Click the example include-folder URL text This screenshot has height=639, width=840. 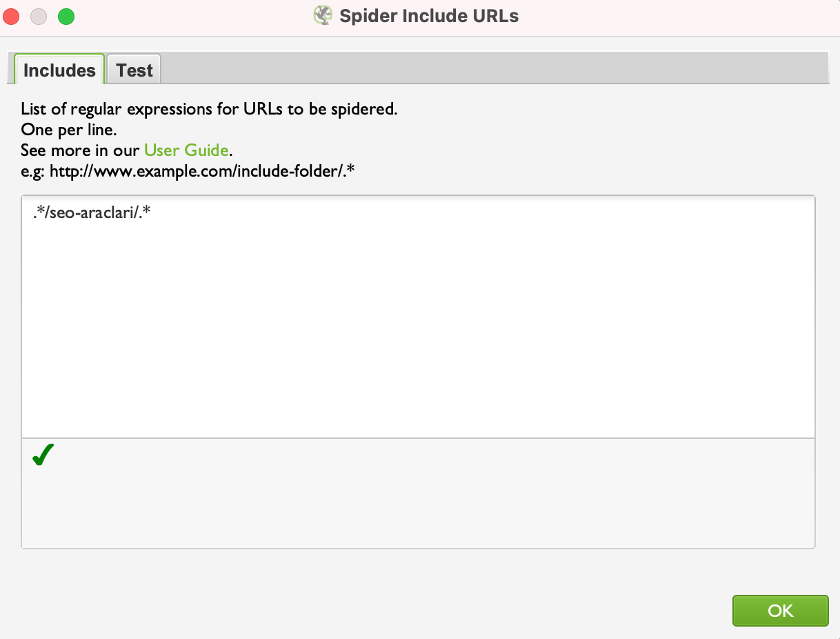188,170
